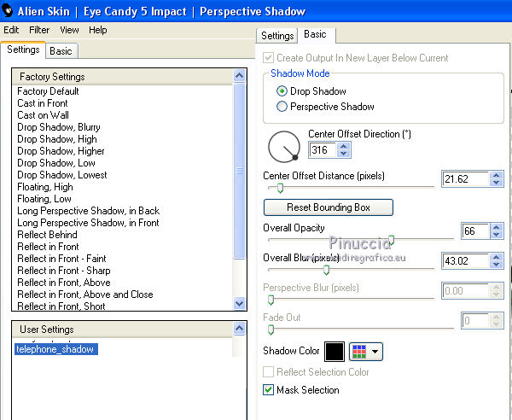Click Center Offset Direction value field
The height and width of the screenshot is (420, 512).
[x=323, y=150]
